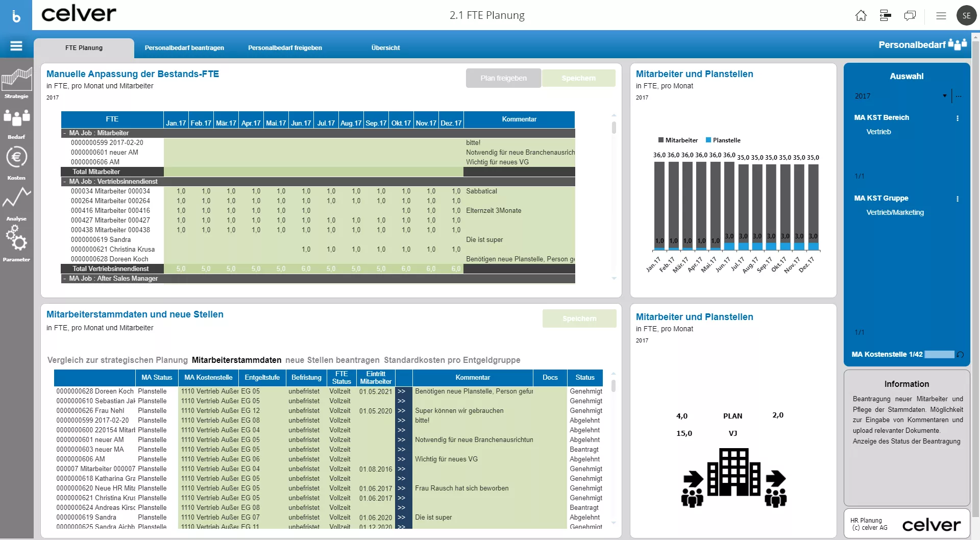
Task: Select Vergleich zur strategischen Planung subtab
Action: point(117,360)
